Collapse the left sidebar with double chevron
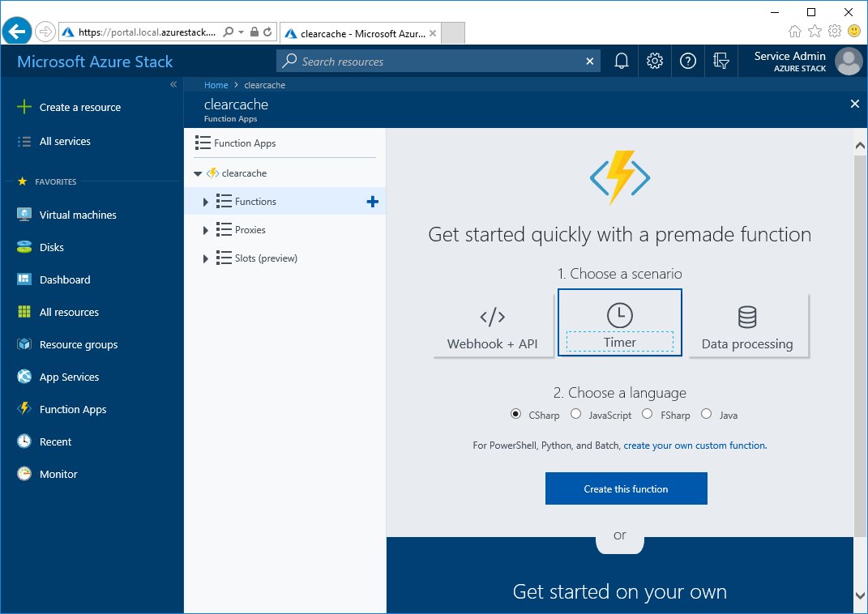Screen dimensions: 868x614 tap(173, 84)
